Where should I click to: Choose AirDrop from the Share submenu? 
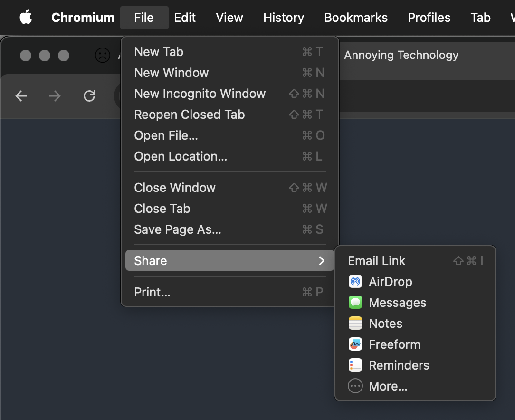point(415,281)
